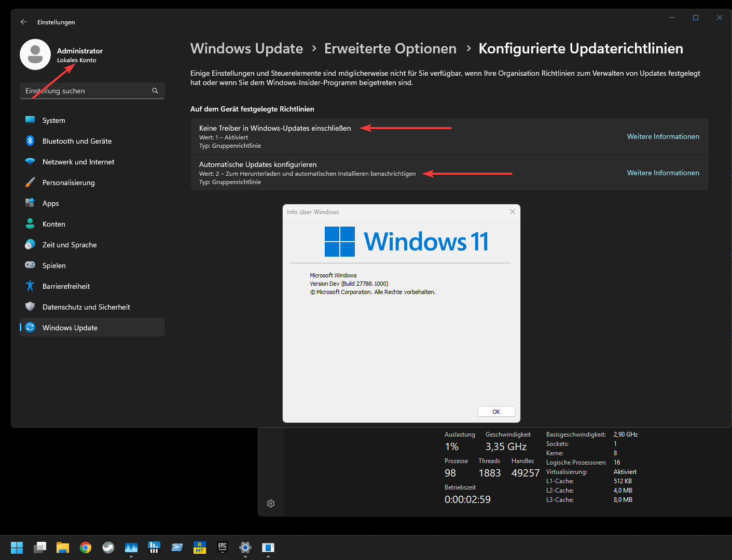The height and width of the screenshot is (560, 732).
Task: Click the Barrierefreiheit accessibility icon
Action: (30, 286)
